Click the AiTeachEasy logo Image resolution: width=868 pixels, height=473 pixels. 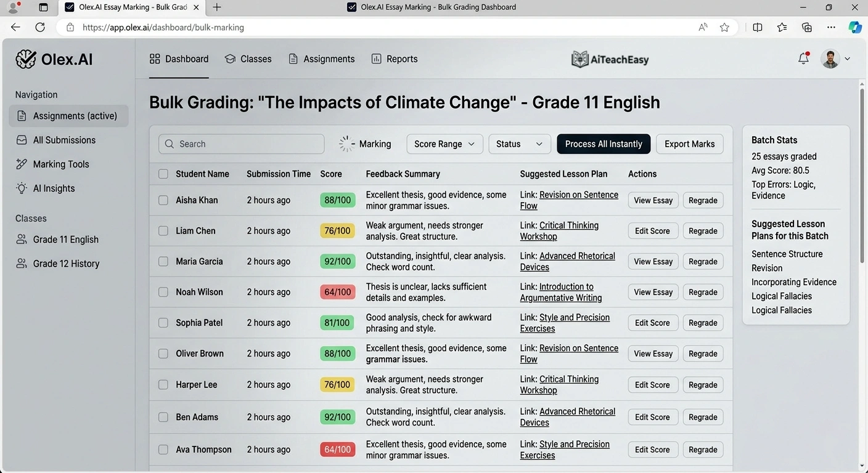pyautogui.click(x=610, y=59)
